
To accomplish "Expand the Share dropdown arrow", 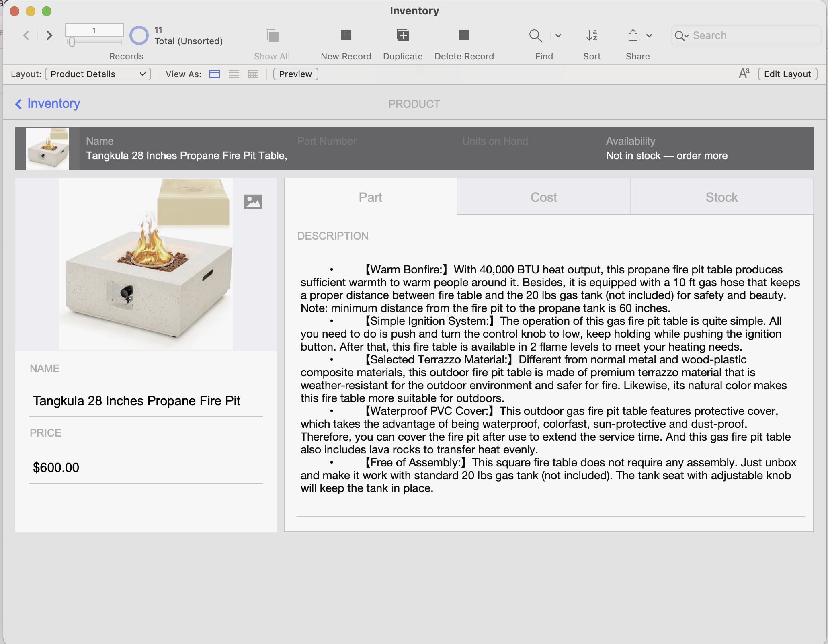I will coord(649,35).
